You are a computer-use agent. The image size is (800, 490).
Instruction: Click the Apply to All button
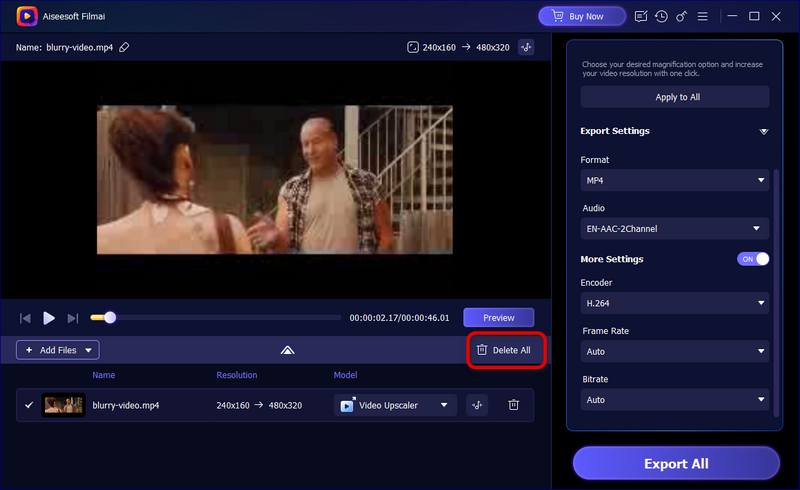[674, 97]
